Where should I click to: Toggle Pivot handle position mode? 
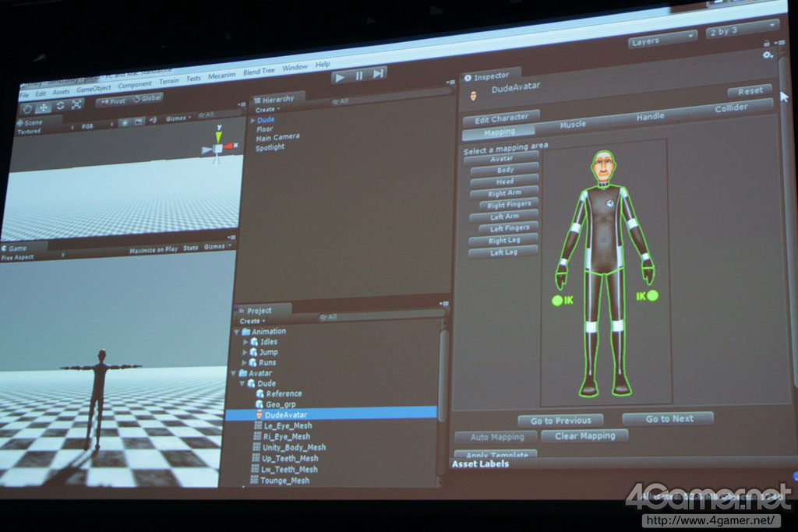(112, 100)
